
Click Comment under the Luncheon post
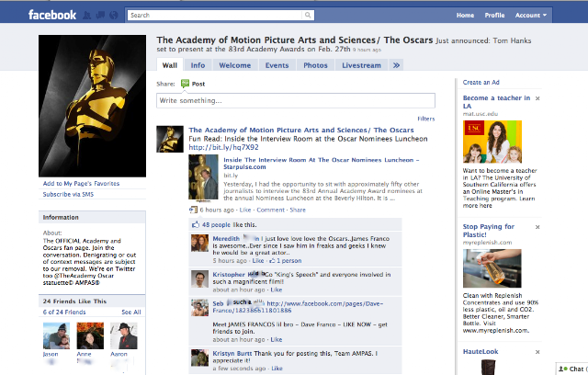(x=270, y=210)
